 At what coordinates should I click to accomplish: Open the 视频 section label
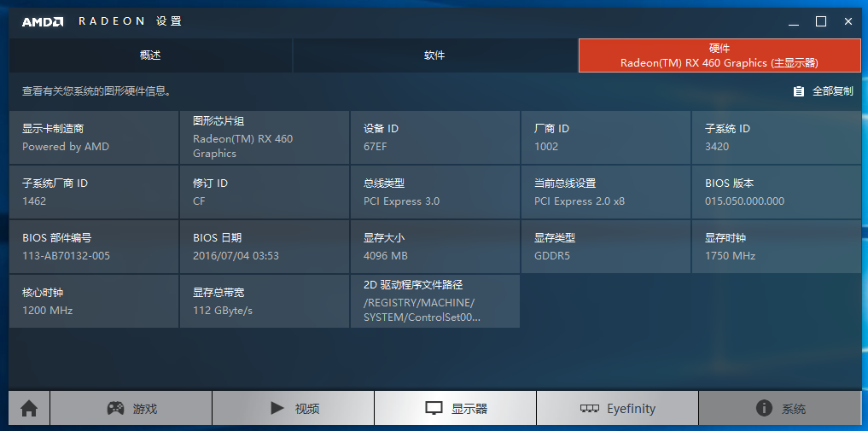307,409
